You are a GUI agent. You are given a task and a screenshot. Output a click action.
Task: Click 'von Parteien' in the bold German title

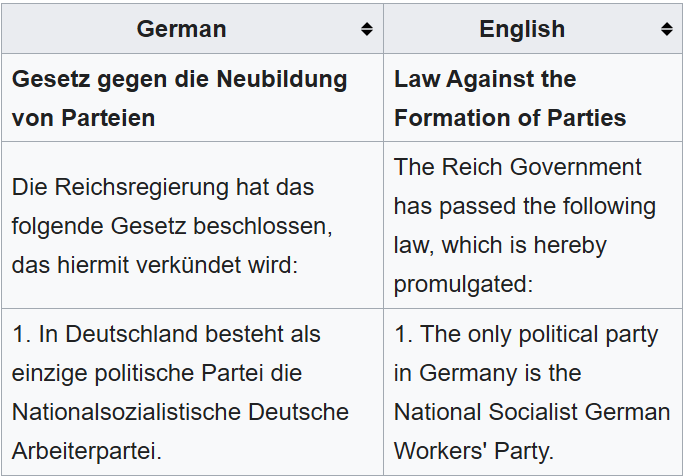click(83, 118)
